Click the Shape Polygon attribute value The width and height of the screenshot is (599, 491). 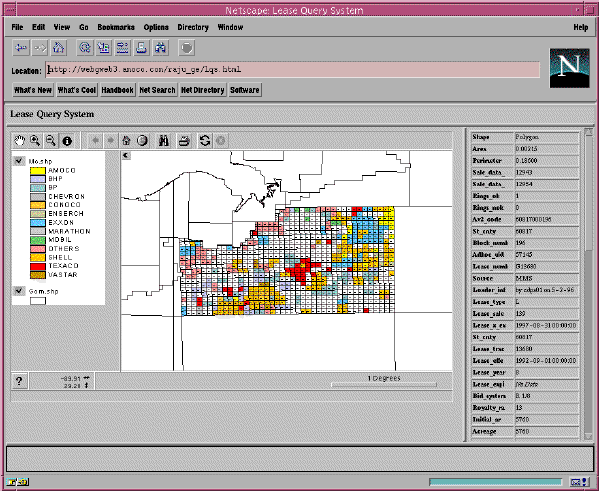pyautogui.click(x=546, y=137)
